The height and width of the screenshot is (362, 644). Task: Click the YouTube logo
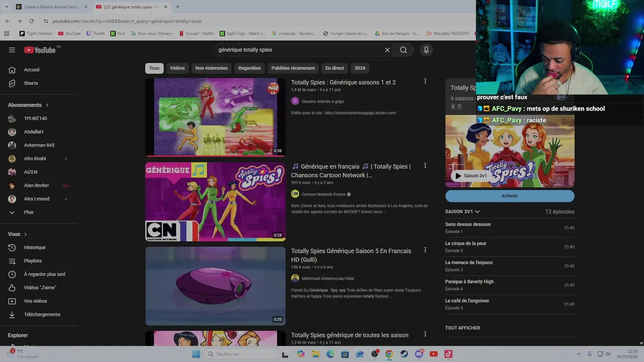click(x=40, y=50)
